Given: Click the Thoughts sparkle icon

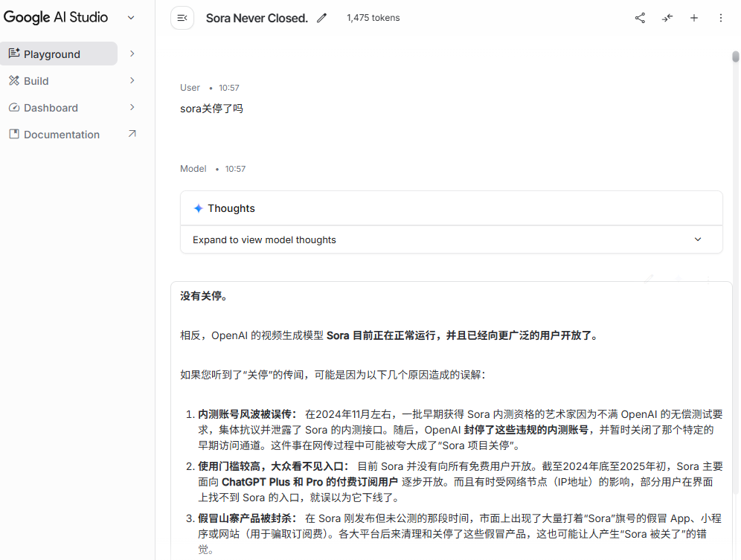Looking at the screenshot, I should [x=198, y=208].
